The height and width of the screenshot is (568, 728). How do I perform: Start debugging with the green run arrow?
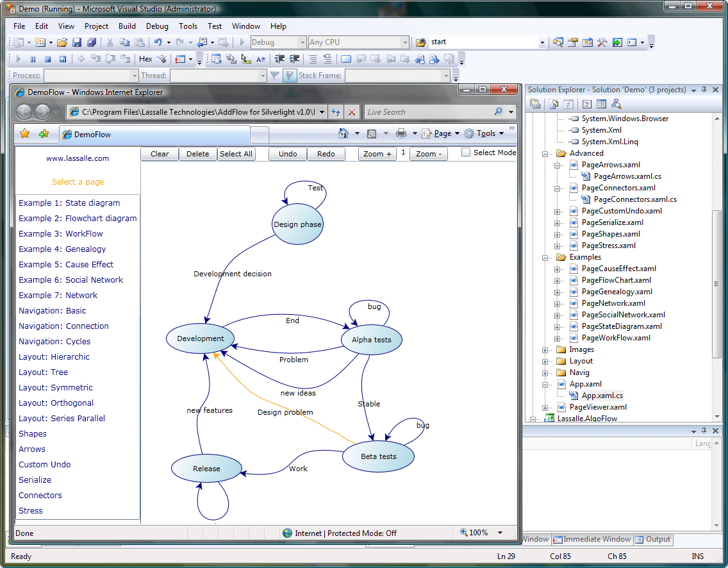coord(242,42)
